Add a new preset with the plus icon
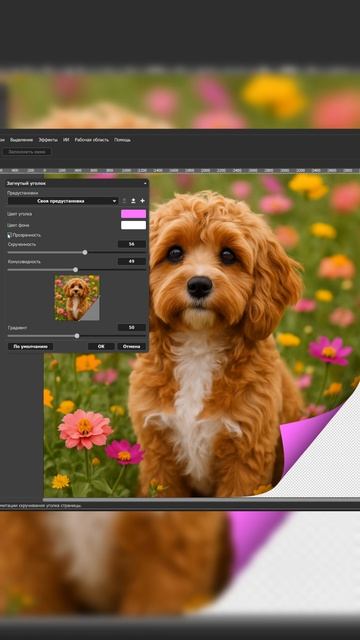This screenshot has width=360, height=640. (142, 201)
